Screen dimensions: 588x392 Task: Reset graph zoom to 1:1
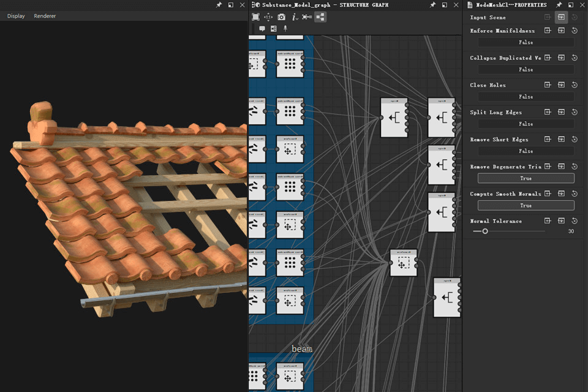tap(268, 17)
